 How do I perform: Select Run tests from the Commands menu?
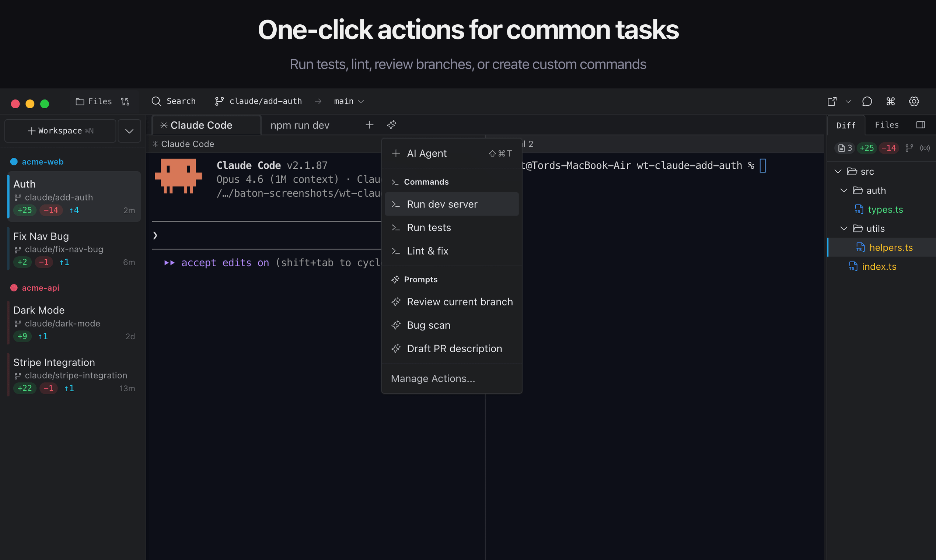(x=429, y=228)
